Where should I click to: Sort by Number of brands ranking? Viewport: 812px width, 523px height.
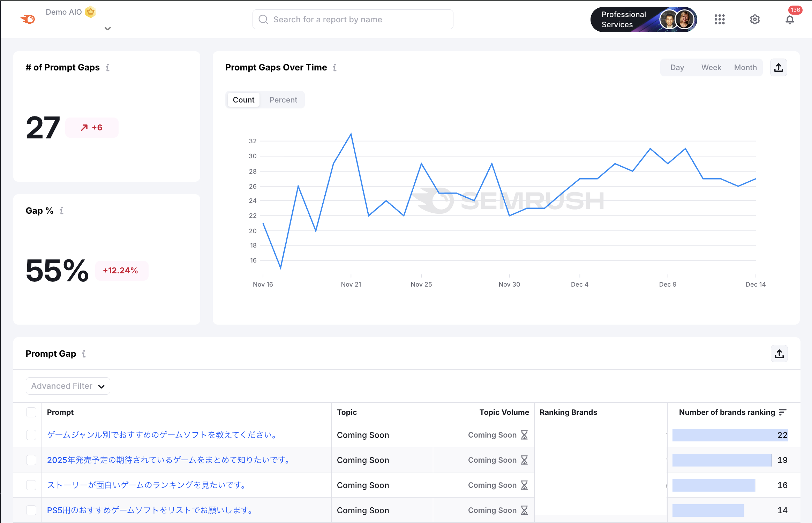(783, 412)
